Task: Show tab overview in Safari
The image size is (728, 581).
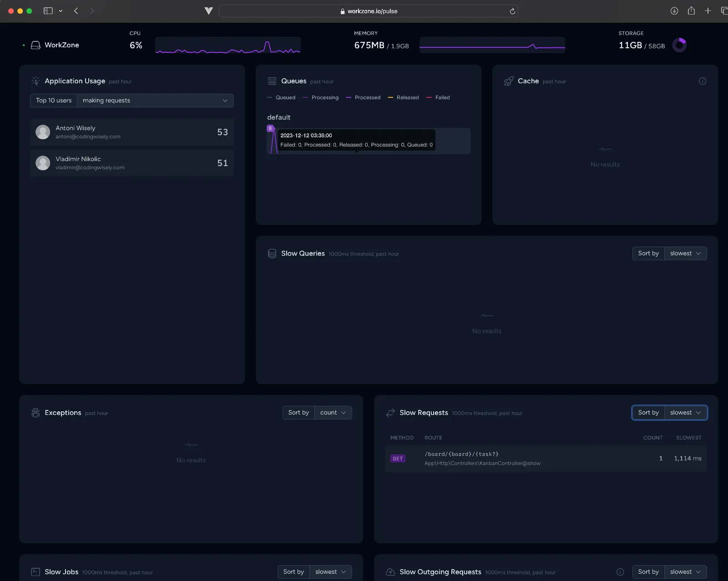Action: point(724,11)
